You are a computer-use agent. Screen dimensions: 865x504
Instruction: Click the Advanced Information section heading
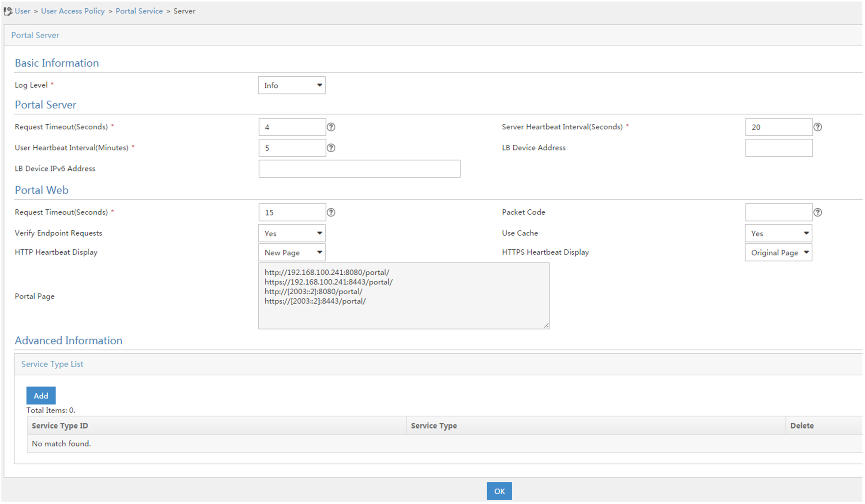(x=68, y=341)
